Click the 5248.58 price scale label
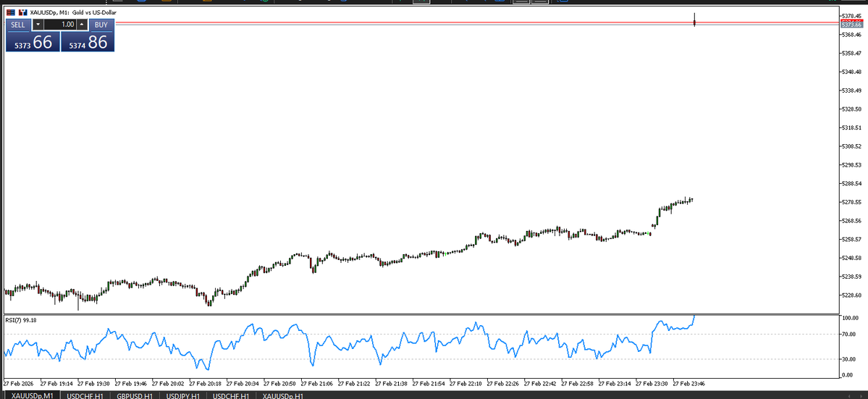The height and width of the screenshot is (399, 868). (851, 258)
